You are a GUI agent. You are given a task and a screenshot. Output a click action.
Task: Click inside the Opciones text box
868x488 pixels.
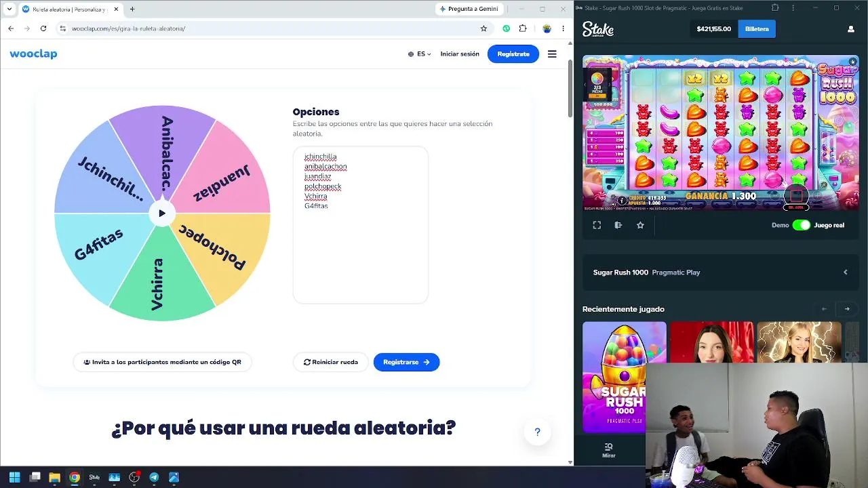pos(360,225)
